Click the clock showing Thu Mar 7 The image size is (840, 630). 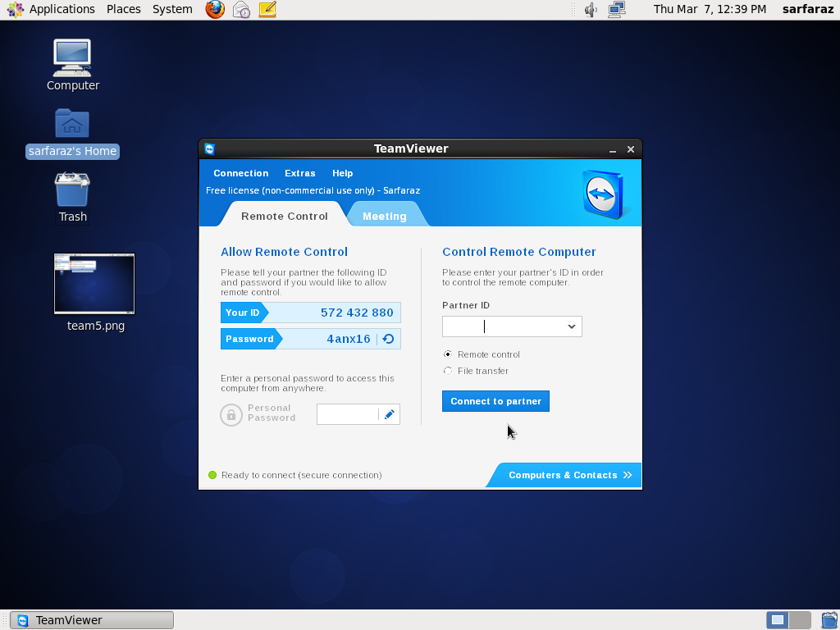click(710, 9)
